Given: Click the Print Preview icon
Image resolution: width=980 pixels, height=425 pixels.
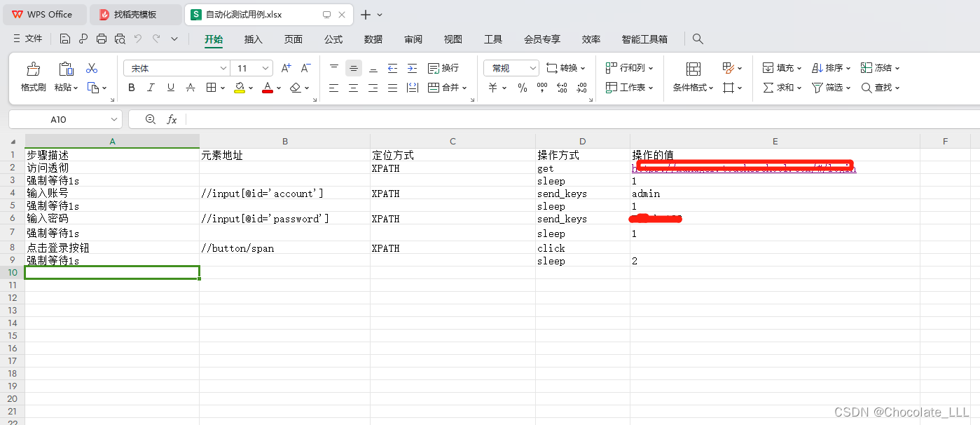Looking at the screenshot, I should [120, 39].
